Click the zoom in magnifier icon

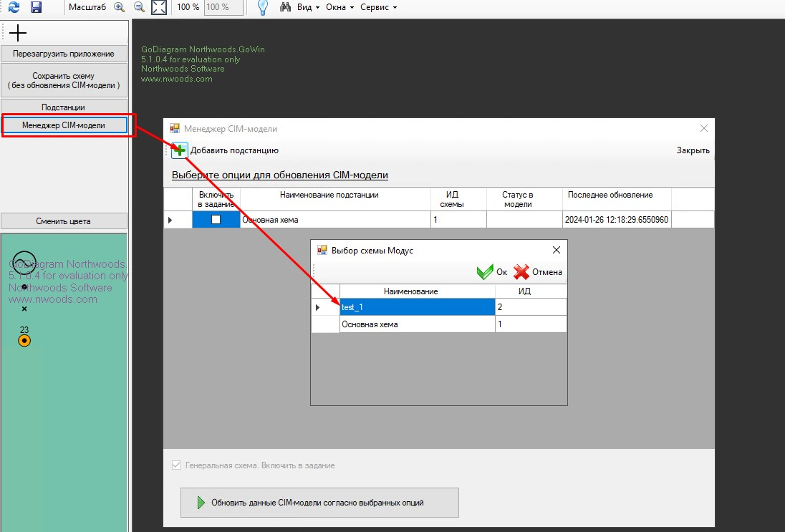point(120,7)
